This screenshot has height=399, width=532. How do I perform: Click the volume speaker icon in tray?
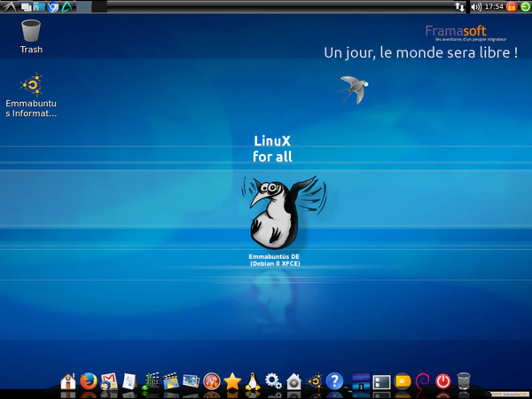click(x=476, y=6)
